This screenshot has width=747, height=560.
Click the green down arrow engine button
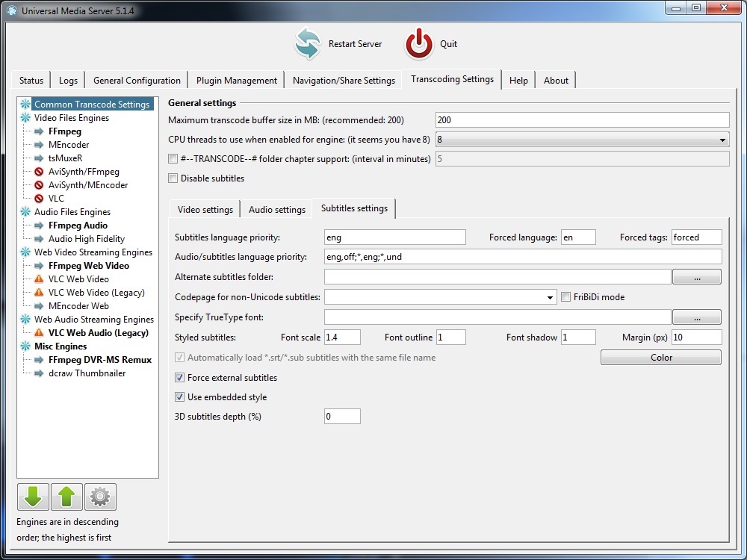point(33,497)
